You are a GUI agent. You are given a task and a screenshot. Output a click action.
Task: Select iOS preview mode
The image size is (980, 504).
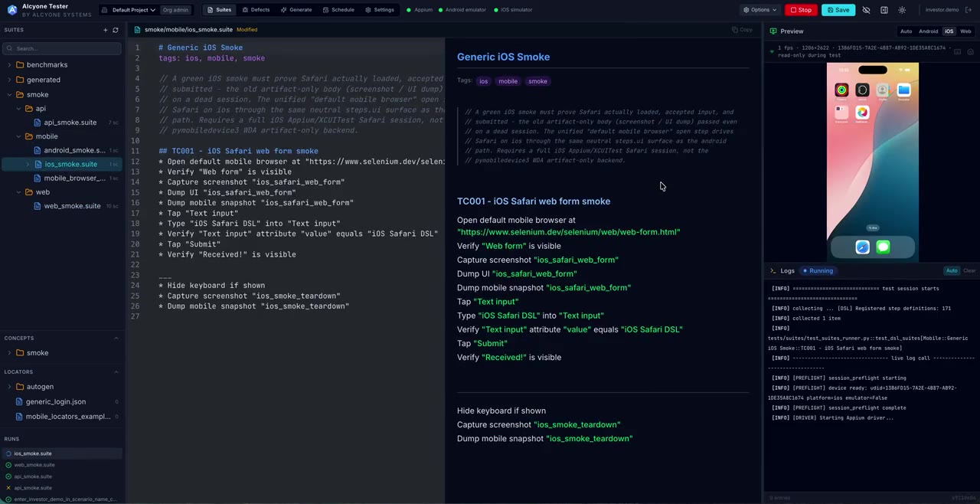949,31
